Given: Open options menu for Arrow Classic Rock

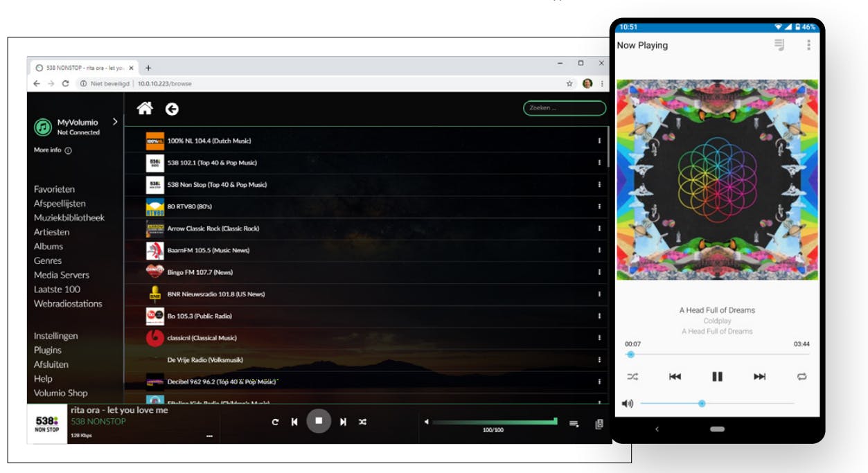Looking at the screenshot, I should click(x=599, y=229).
